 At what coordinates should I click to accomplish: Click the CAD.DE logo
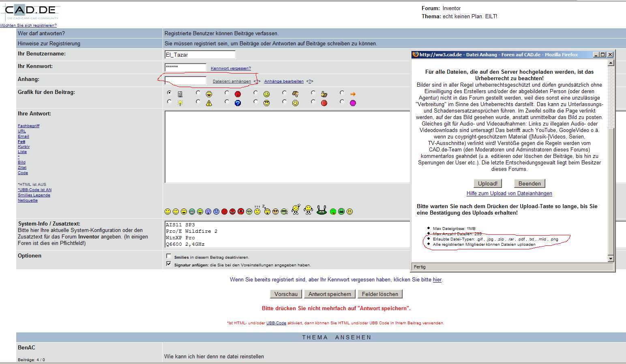click(32, 12)
